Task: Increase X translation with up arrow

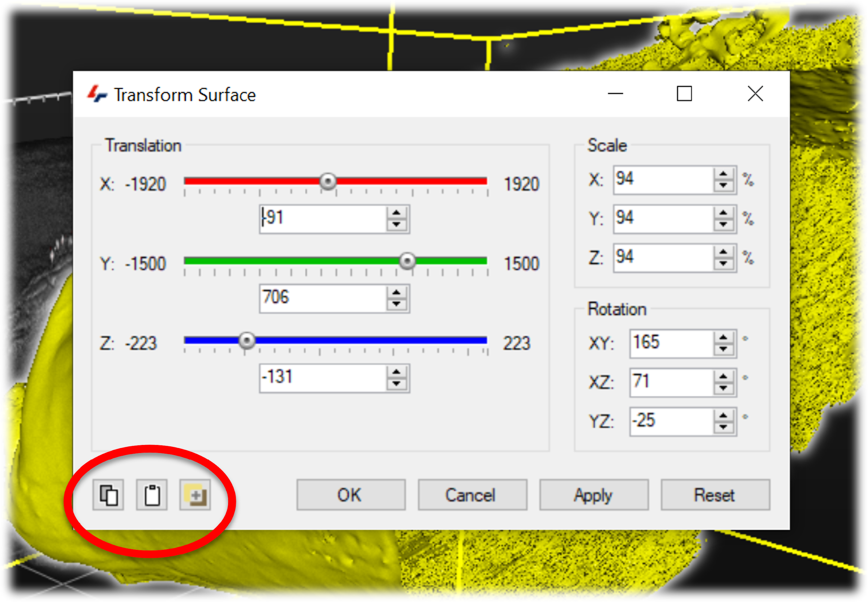Action: [396, 213]
